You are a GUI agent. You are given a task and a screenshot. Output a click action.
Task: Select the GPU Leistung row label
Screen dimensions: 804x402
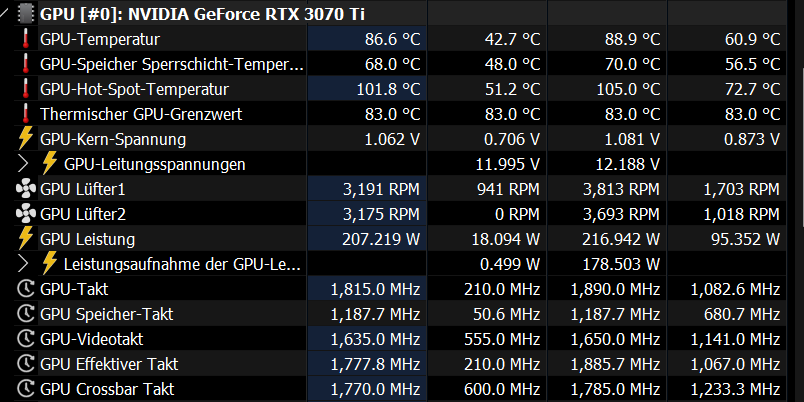click(88, 239)
